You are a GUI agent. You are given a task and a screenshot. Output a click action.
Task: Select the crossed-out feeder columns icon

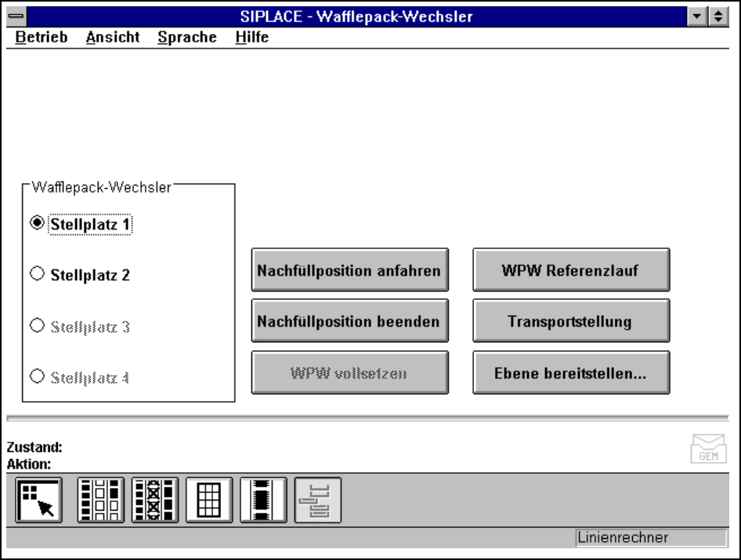(155, 500)
